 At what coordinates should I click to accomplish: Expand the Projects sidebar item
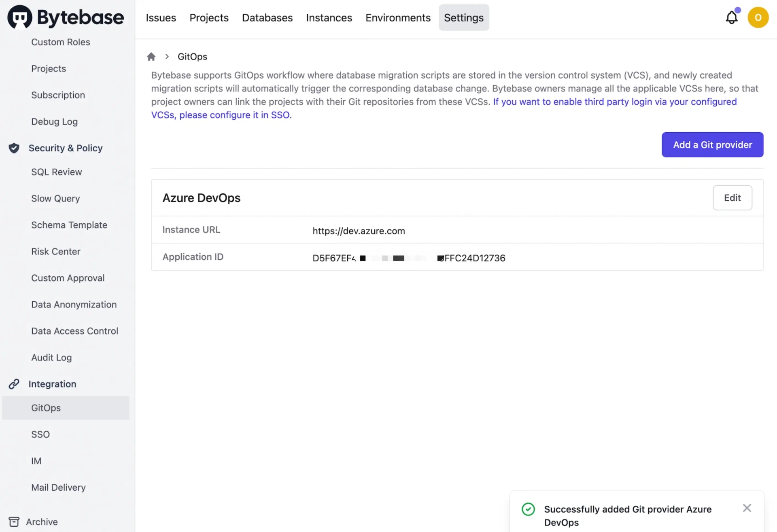pyautogui.click(x=49, y=68)
